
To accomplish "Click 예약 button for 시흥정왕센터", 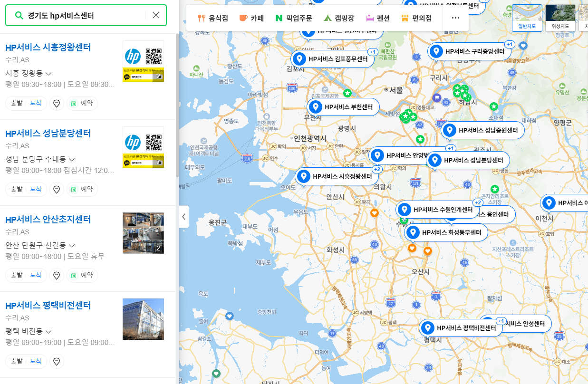I will [x=82, y=103].
